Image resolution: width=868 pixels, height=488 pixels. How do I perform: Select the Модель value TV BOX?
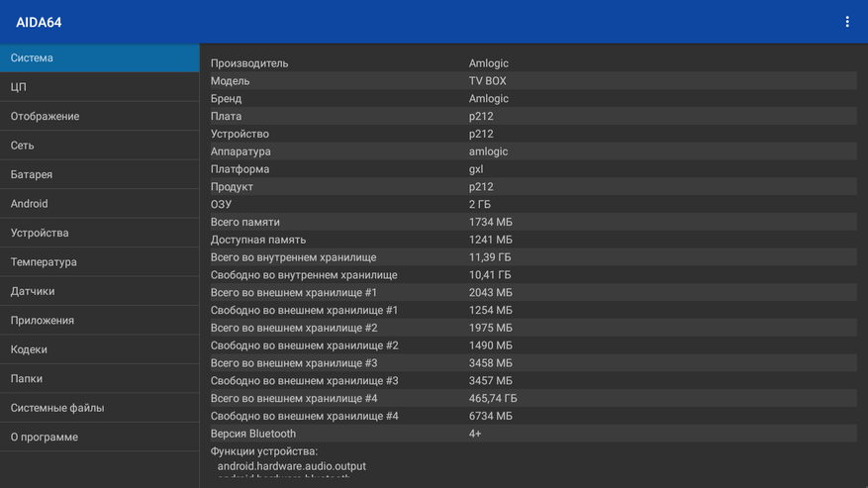click(487, 81)
